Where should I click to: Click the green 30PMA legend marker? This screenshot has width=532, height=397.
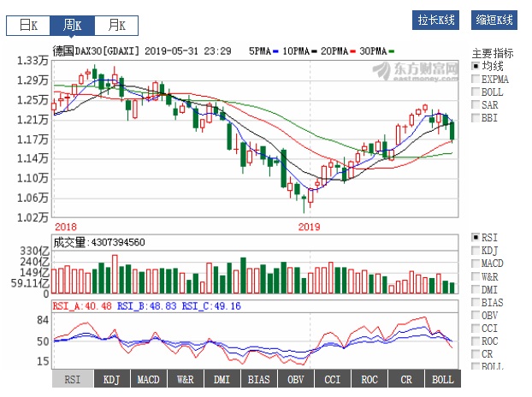click(x=392, y=51)
